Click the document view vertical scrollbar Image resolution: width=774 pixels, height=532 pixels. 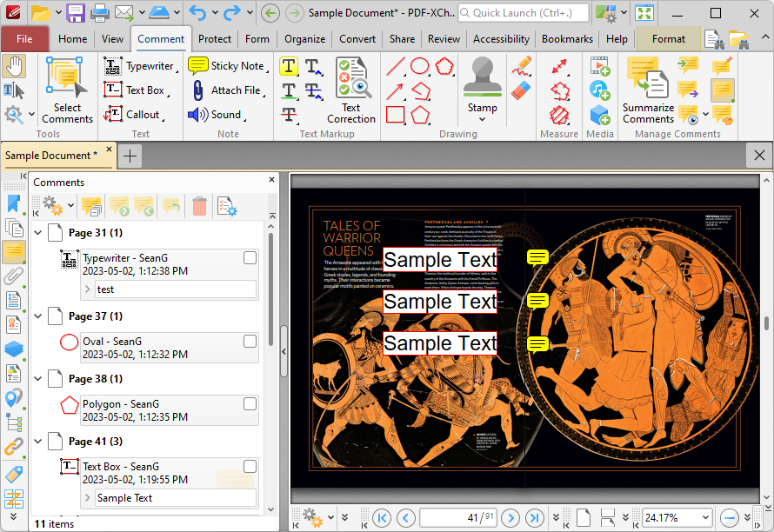pos(766,323)
